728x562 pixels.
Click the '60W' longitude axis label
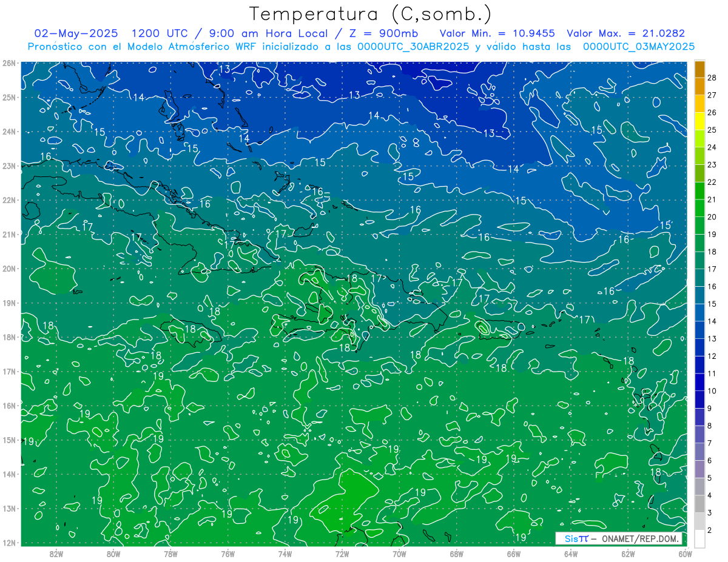point(685,553)
